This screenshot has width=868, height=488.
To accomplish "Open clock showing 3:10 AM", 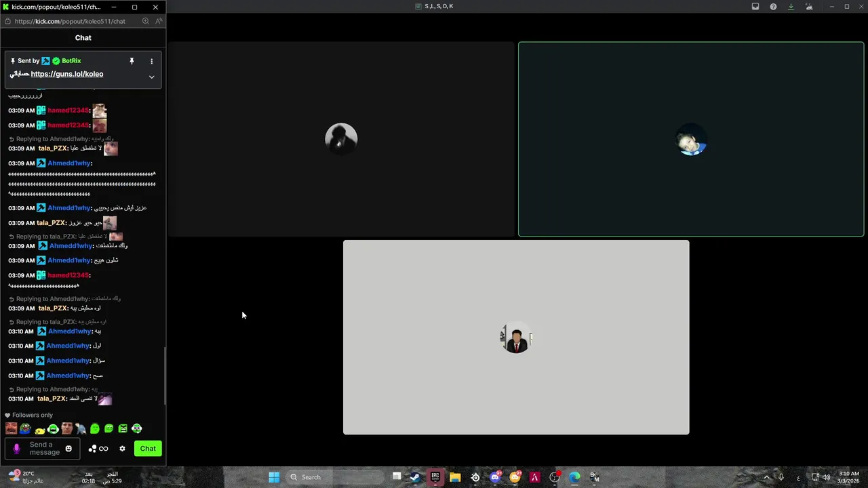I will [x=849, y=477].
